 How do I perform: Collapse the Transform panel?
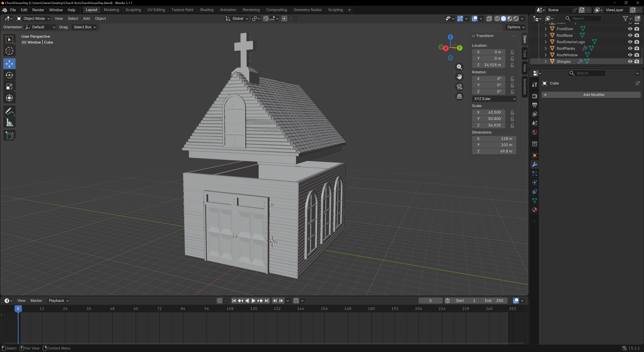pyautogui.click(x=473, y=36)
